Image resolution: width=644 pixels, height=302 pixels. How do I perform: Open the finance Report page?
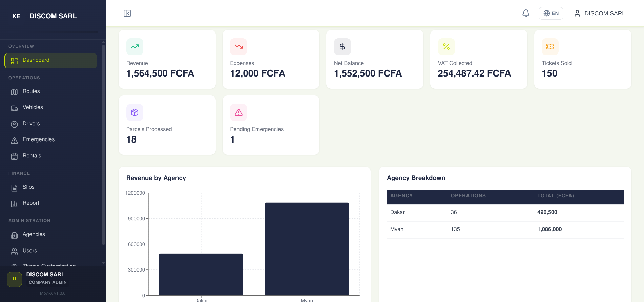(51, 203)
